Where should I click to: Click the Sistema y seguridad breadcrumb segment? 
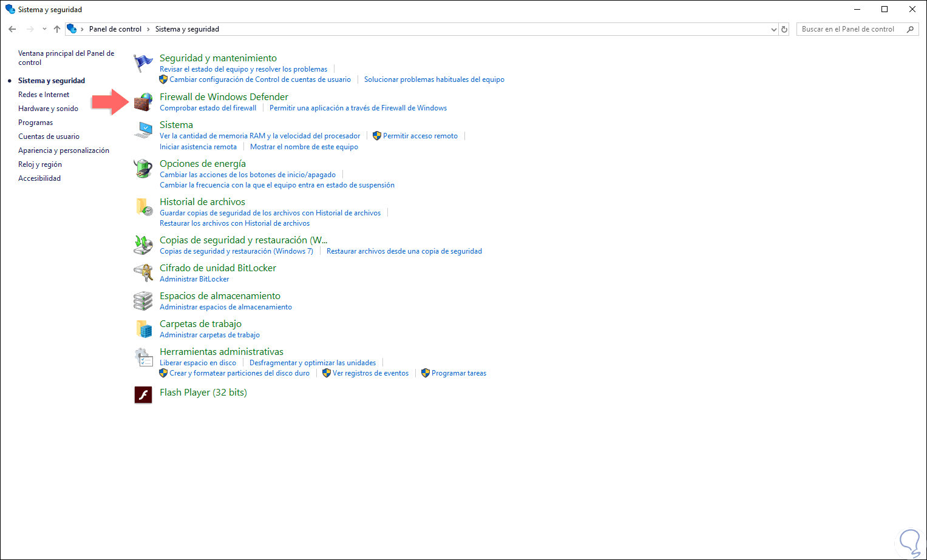pyautogui.click(x=187, y=29)
